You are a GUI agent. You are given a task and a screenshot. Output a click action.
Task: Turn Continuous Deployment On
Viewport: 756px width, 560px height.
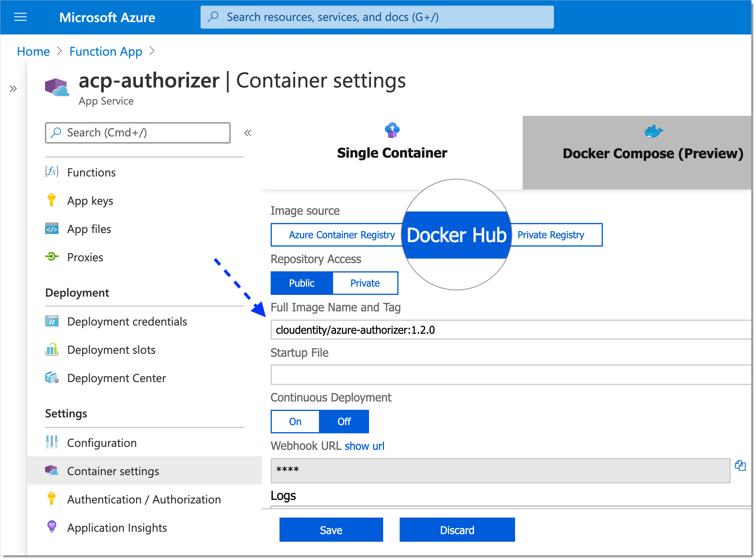[x=295, y=421]
